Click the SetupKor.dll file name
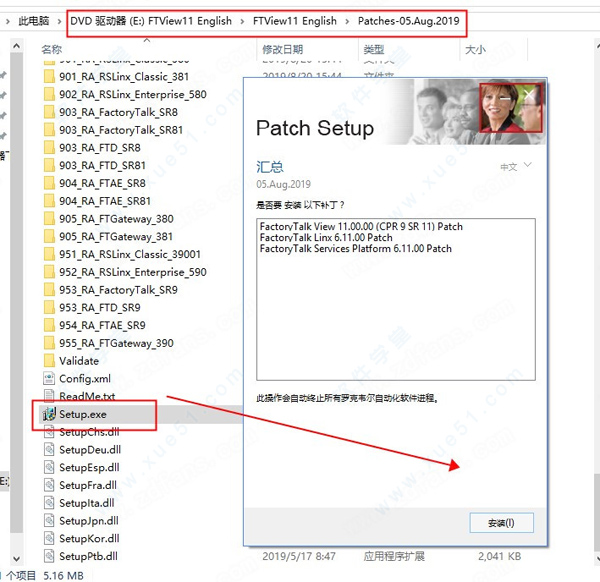Screen dimensions: 600x582 [x=89, y=538]
